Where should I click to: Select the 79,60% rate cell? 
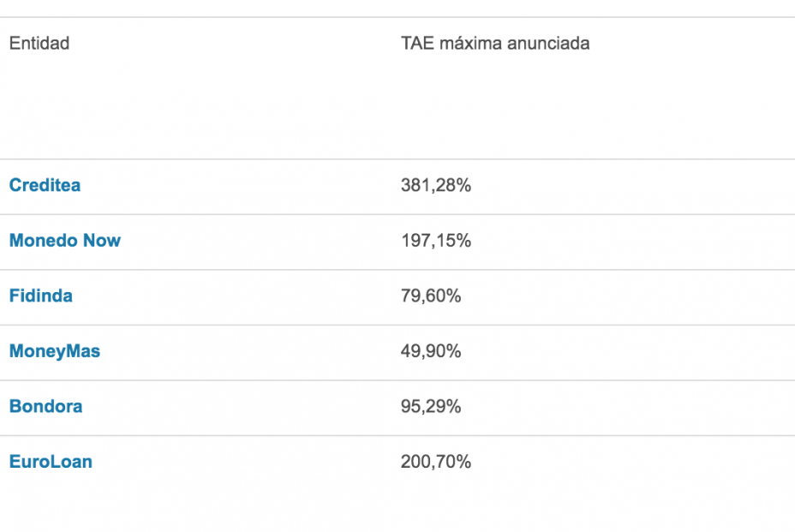(431, 296)
